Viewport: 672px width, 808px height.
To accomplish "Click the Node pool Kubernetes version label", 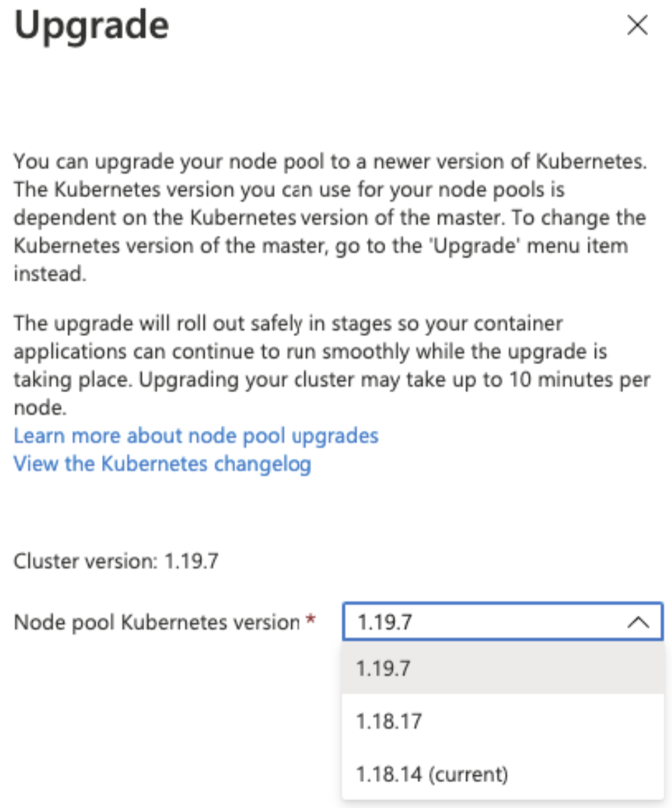I will tap(156, 622).
